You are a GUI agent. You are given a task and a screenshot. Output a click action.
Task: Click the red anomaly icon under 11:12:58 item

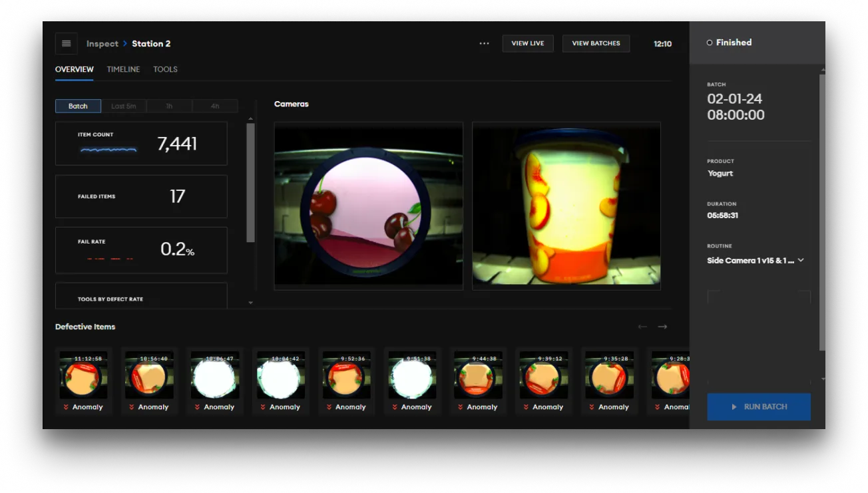(x=66, y=407)
